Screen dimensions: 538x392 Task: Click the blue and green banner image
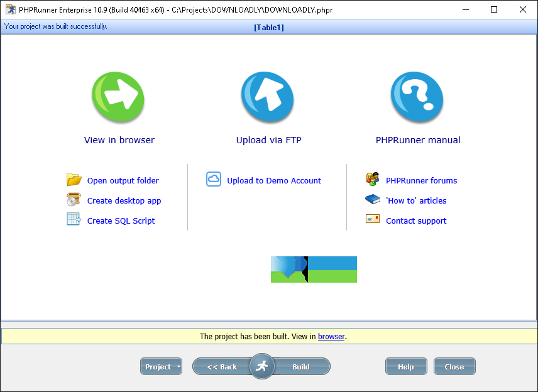coord(314,269)
